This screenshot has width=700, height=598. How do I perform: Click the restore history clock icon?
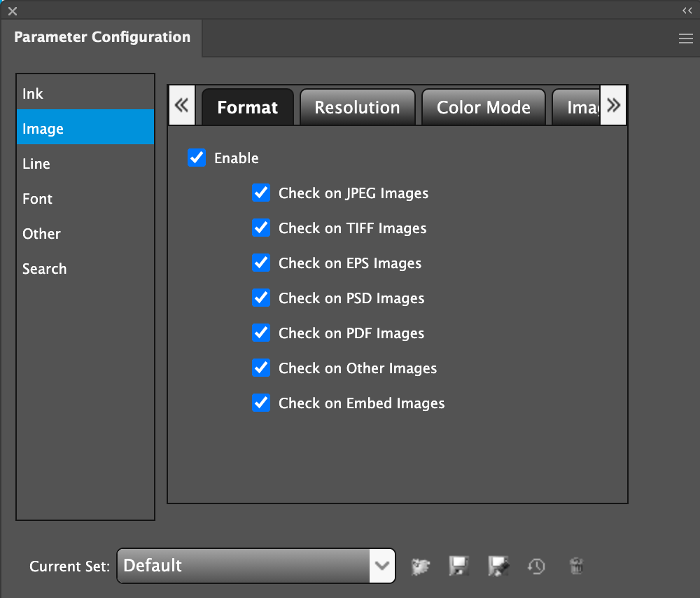click(537, 566)
